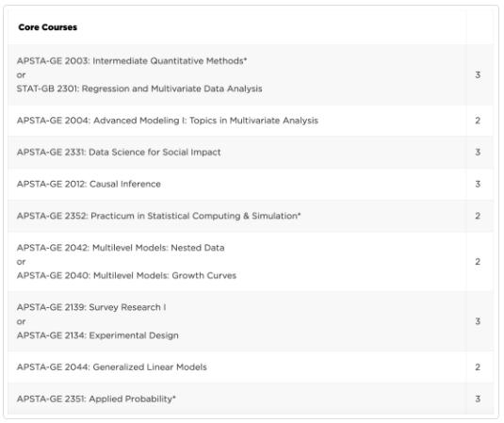Click the Core Courses heading
Screen dimensions: 504x423
[47, 27]
